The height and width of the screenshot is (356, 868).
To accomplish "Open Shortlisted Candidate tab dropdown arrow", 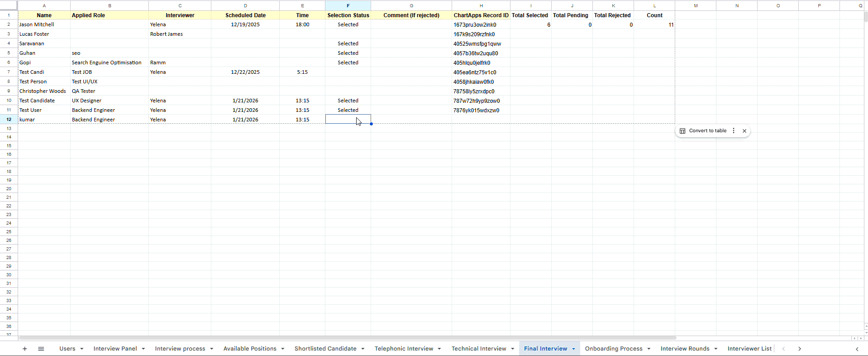I will click(363, 349).
